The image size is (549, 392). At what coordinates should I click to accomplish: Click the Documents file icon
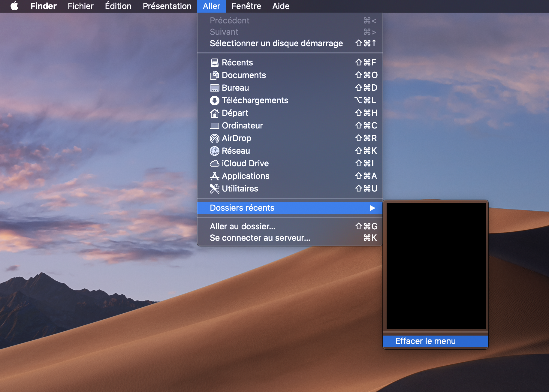(x=214, y=75)
